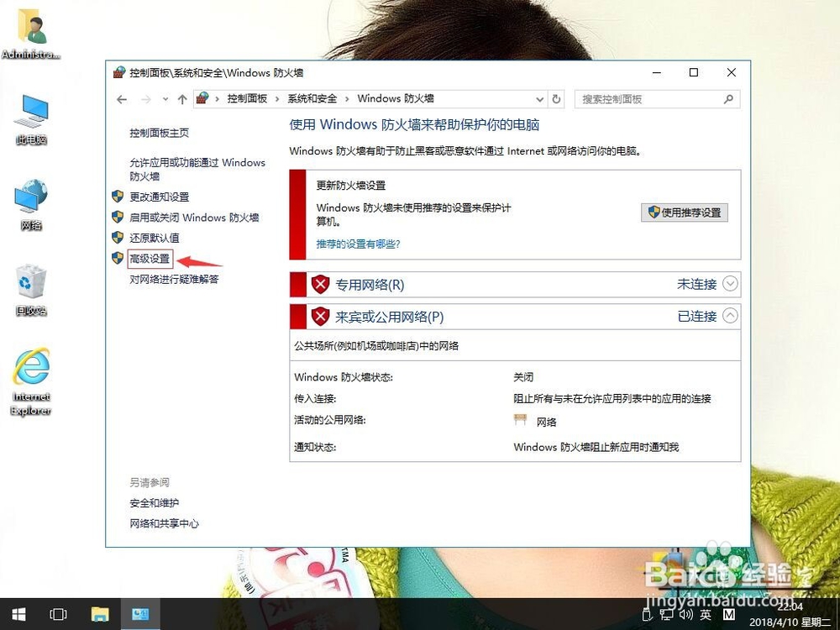840x630 pixels.
Task: Open 安全和维护 link
Action: 155,503
